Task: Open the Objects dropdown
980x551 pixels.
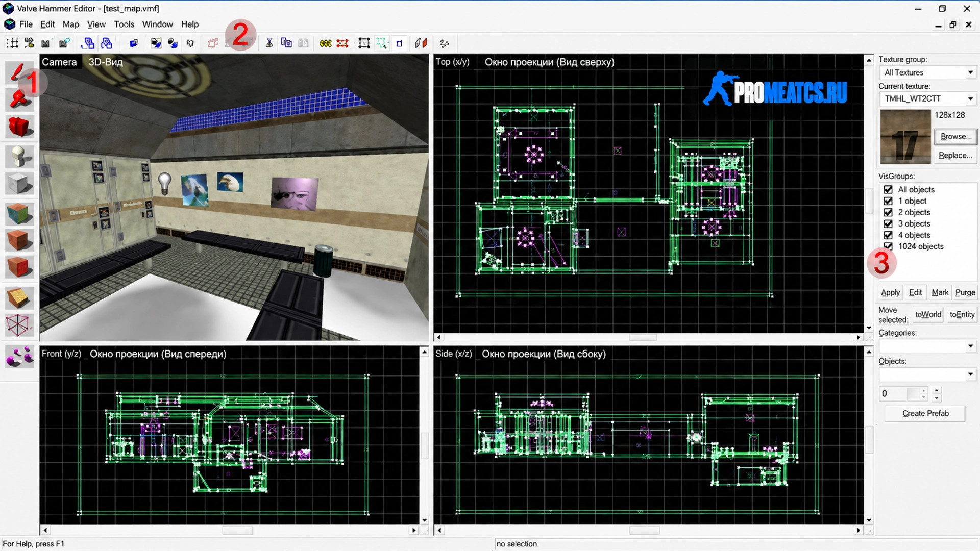Action: (x=927, y=375)
